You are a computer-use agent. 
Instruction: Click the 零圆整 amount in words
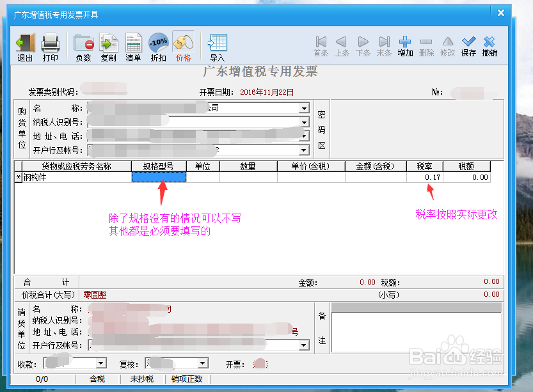95,295
